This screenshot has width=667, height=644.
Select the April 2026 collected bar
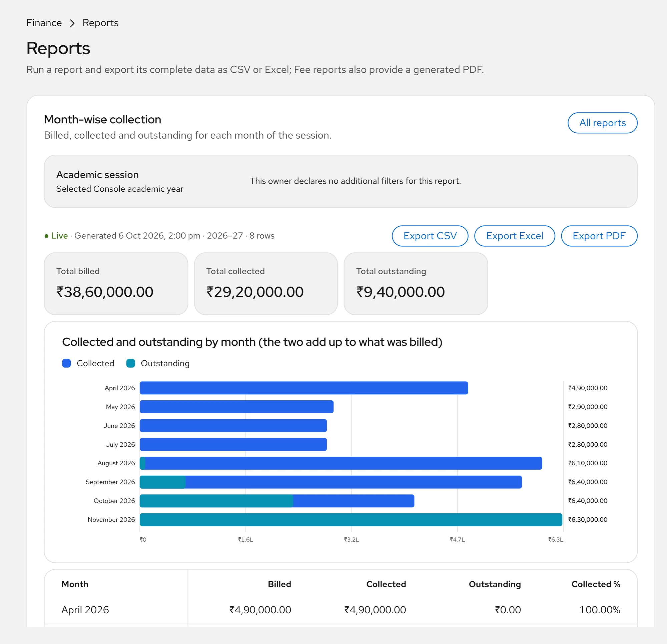point(304,388)
